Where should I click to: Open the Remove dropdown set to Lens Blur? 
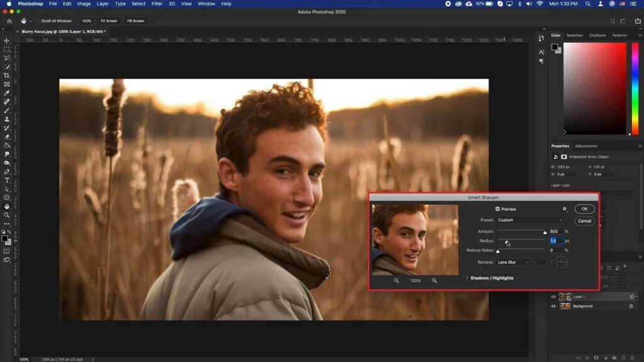tap(513, 262)
